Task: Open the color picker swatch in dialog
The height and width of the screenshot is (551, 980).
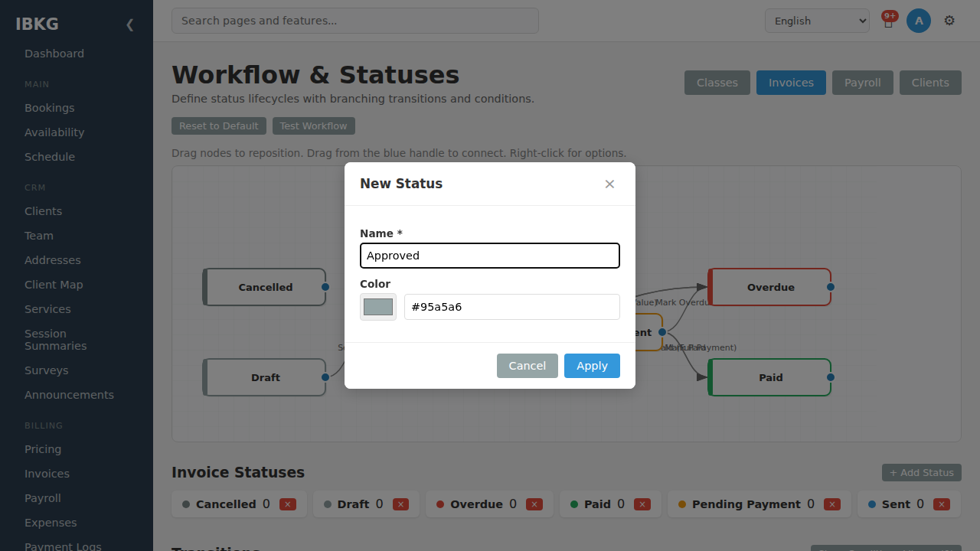Action: pyautogui.click(x=378, y=307)
